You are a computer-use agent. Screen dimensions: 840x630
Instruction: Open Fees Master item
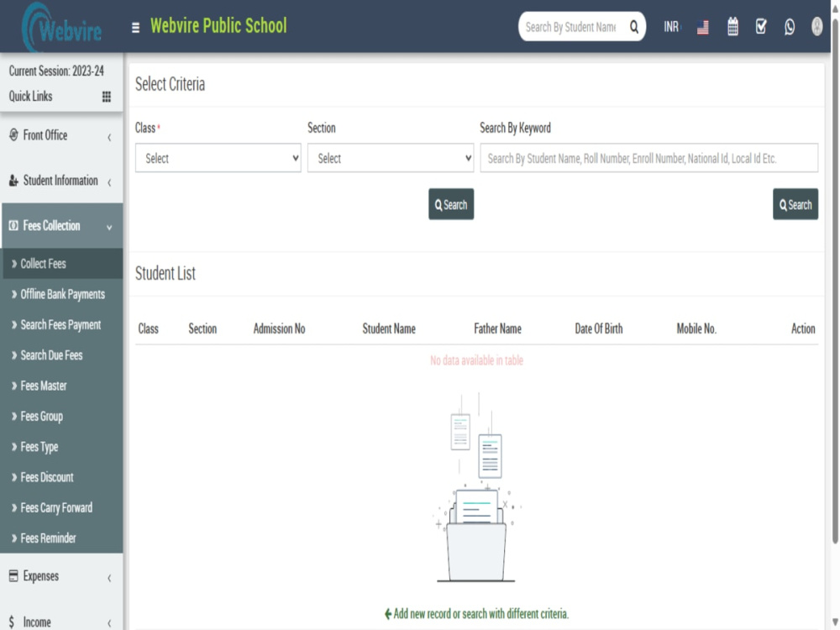(x=61, y=386)
